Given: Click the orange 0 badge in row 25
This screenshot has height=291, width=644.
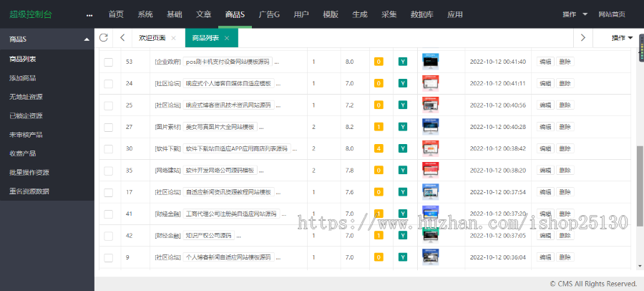Looking at the screenshot, I should click(x=379, y=105).
